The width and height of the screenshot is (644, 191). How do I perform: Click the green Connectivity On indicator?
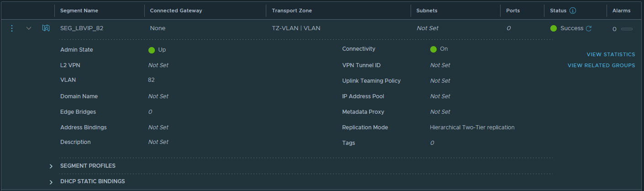click(x=433, y=49)
